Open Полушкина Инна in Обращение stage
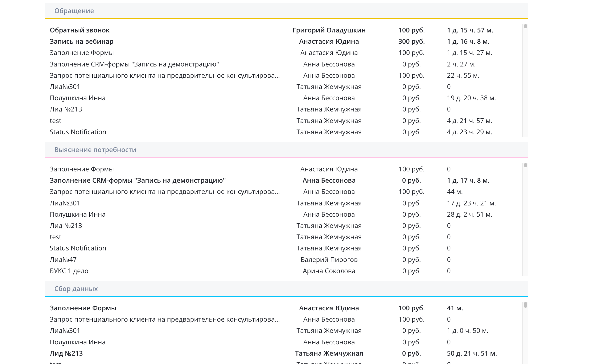 coord(78,98)
